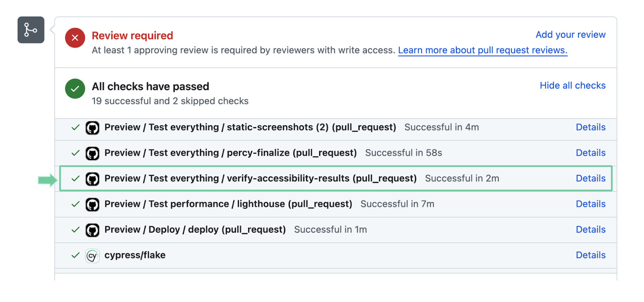This screenshot has width=644, height=302.
Task: Click the green checkmark beside static-screenshots
Action: 75,127
